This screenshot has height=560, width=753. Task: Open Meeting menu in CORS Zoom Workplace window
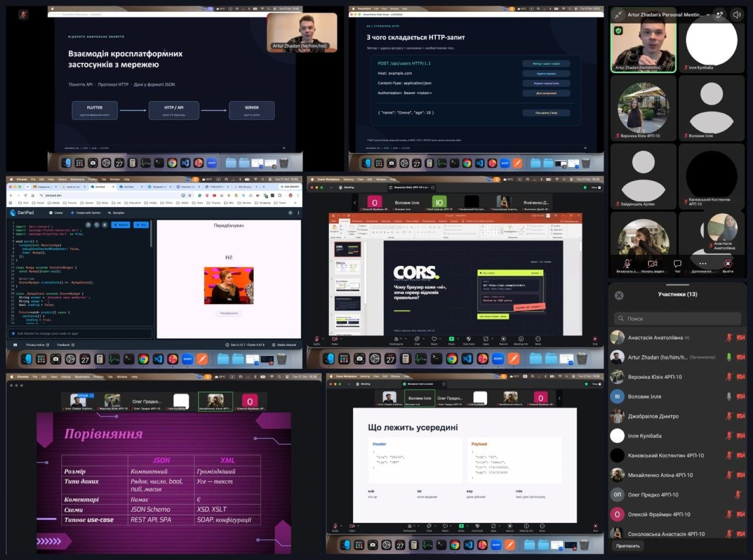(x=349, y=179)
